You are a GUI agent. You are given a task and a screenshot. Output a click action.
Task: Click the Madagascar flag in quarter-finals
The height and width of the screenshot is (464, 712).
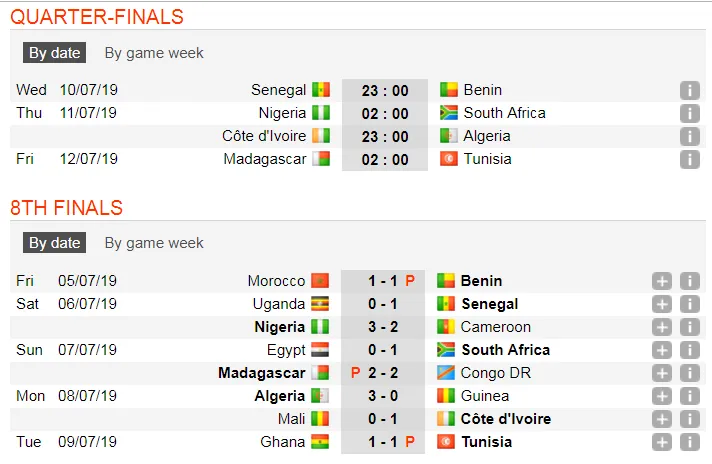tap(320, 159)
